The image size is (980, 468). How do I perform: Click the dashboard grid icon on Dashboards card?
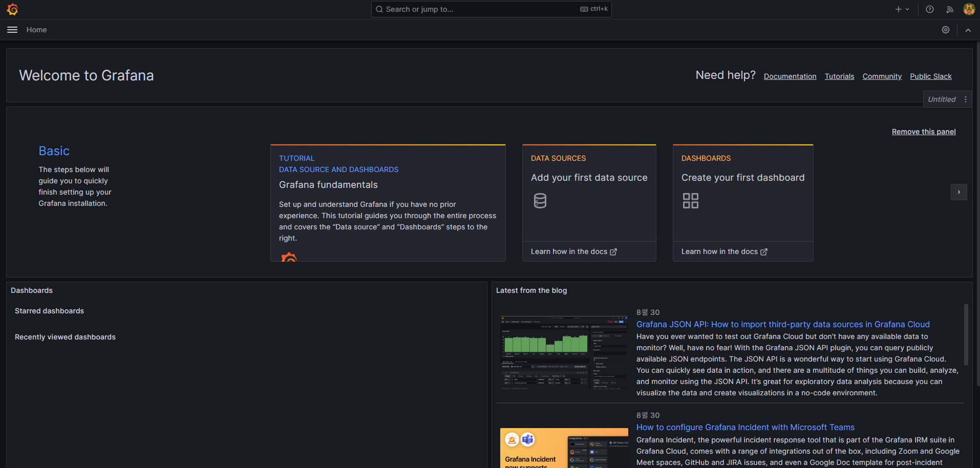[691, 201]
